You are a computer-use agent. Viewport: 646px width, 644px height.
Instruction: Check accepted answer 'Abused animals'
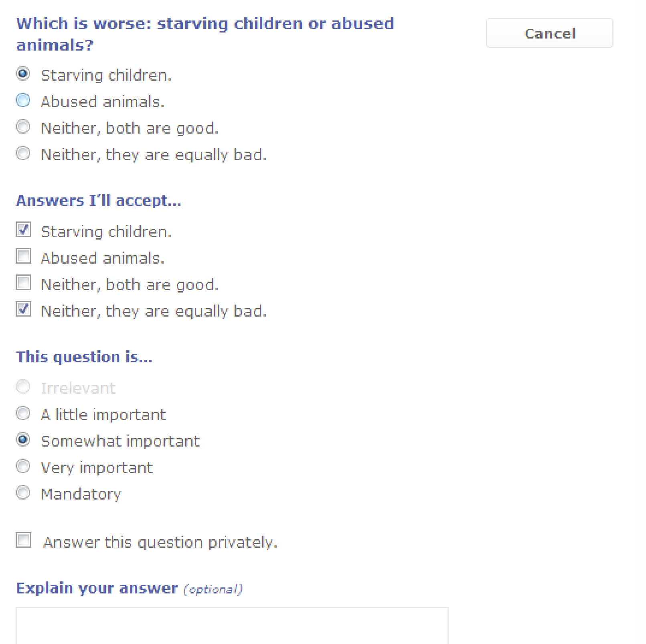23,256
